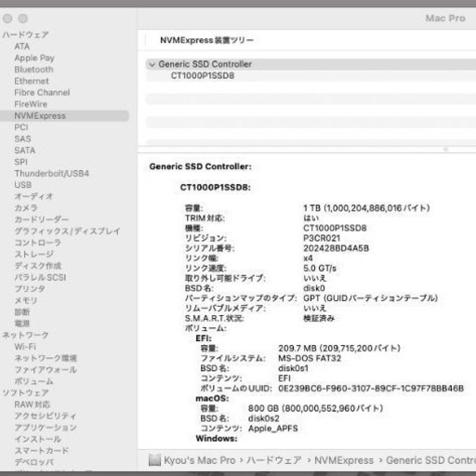The height and width of the screenshot is (476, 476).
Task: Select オーディオ in the sidebar
Action: (x=33, y=196)
